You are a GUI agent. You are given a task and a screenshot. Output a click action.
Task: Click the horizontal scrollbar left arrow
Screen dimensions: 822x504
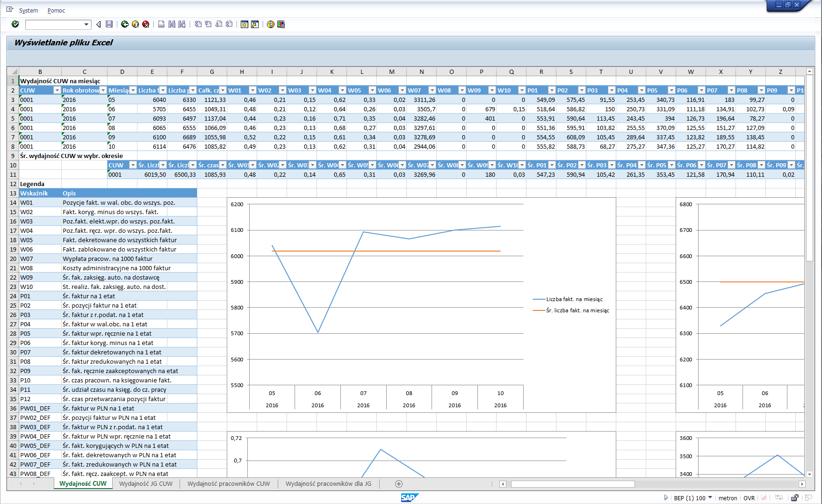503,484
